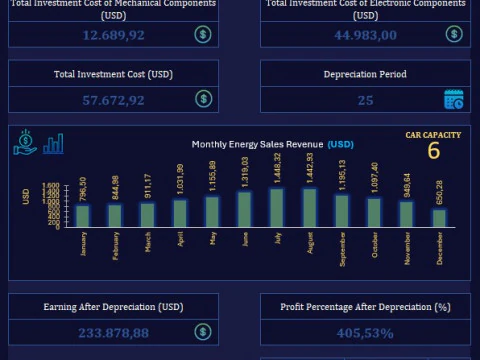Click the 1.442,93 data label above August
480x360 pixels.
pos(310,168)
